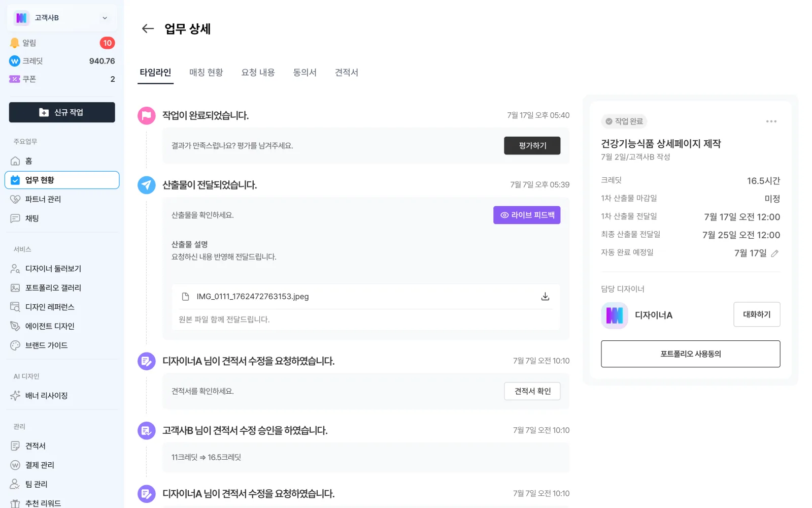This screenshot has width=812, height=508.
Task: Open 디자인 레퍼런스
Action: click(x=62, y=307)
